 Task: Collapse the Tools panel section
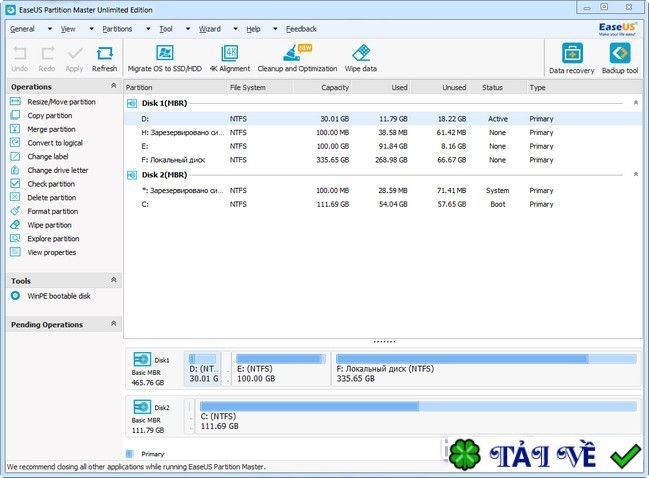coord(113,281)
